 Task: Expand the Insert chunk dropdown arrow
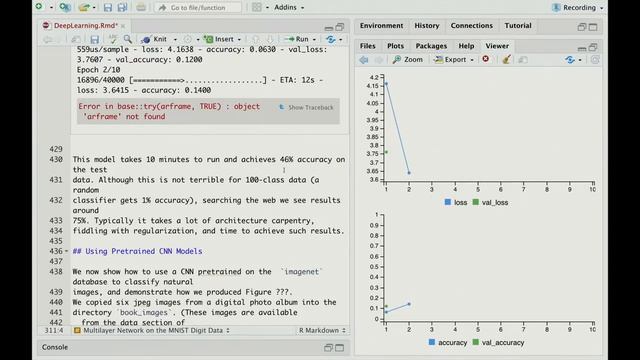(x=239, y=40)
